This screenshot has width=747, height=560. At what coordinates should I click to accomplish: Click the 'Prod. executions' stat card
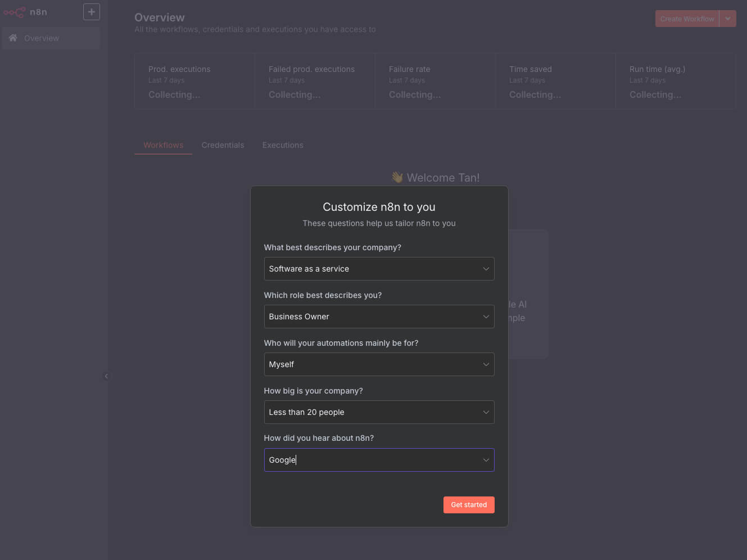194,82
